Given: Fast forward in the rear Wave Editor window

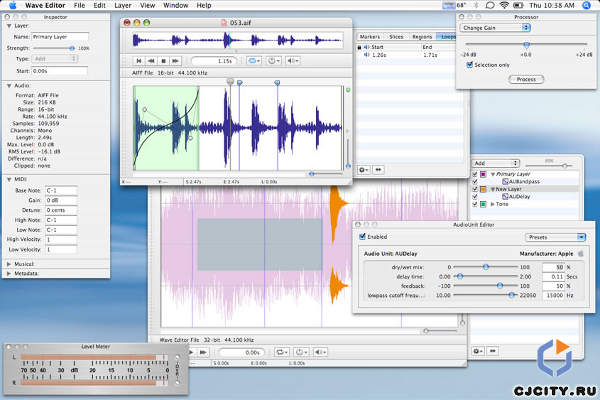Looking at the screenshot, I should [203, 352].
